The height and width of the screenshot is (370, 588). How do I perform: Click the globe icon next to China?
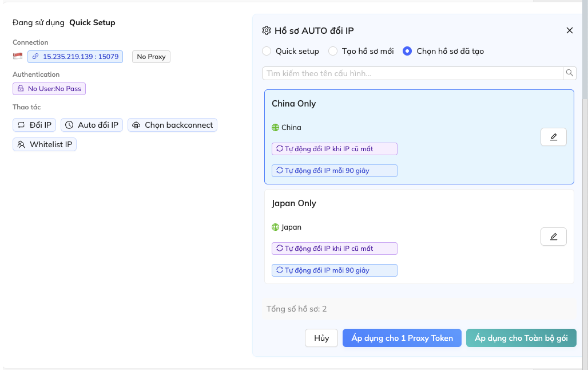276,128
